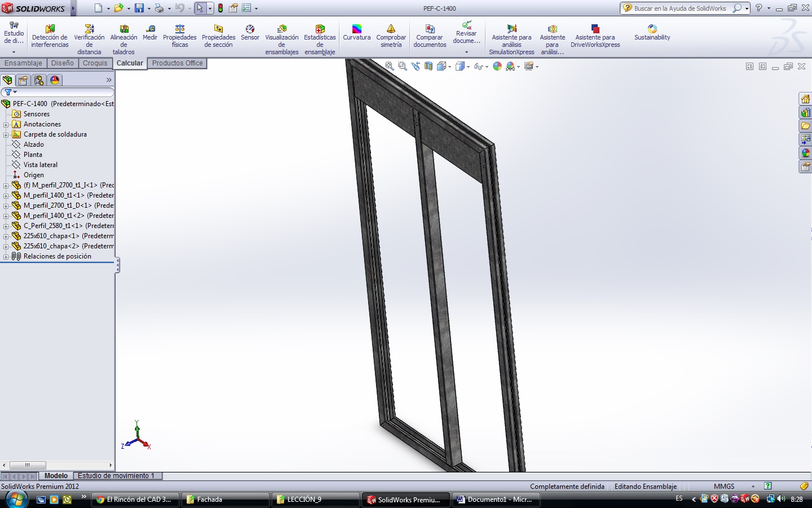Open the view orientation dropdown
Image resolution: width=812 pixels, height=508 pixels.
[449, 67]
